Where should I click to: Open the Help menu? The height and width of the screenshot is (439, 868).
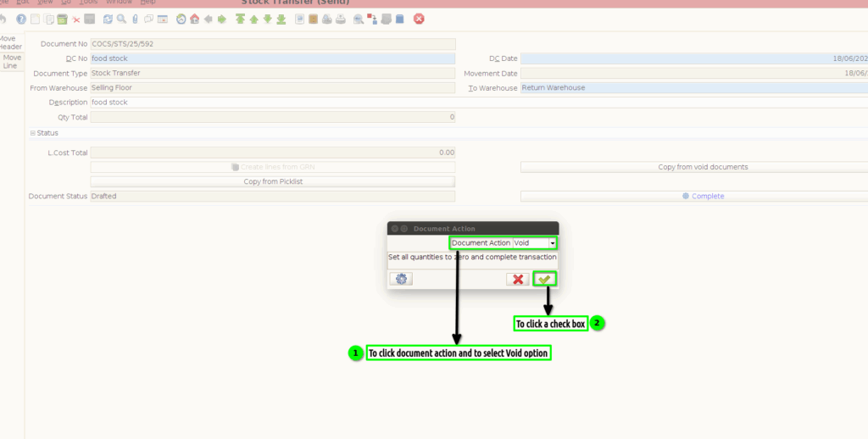click(x=147, y=3)
